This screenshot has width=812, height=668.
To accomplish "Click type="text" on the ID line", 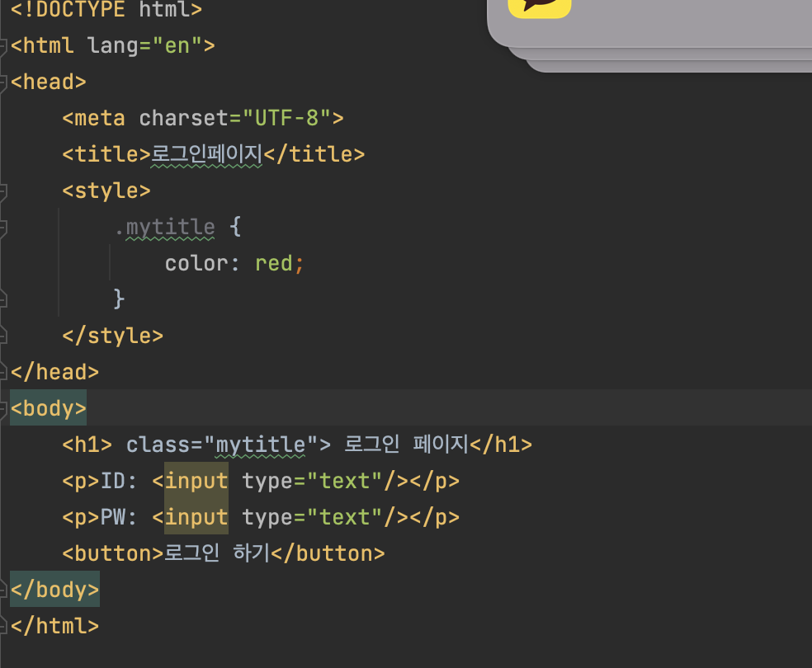I will click(312, 481).
